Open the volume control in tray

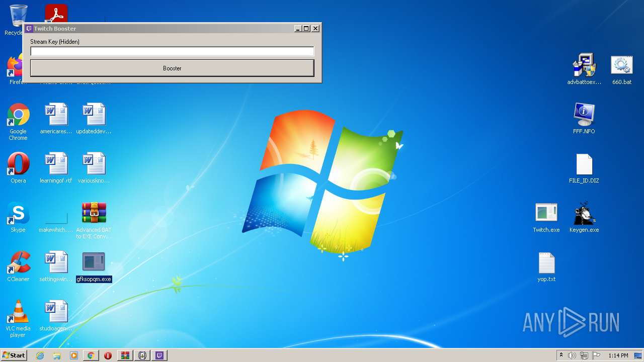tap(572, 355)
